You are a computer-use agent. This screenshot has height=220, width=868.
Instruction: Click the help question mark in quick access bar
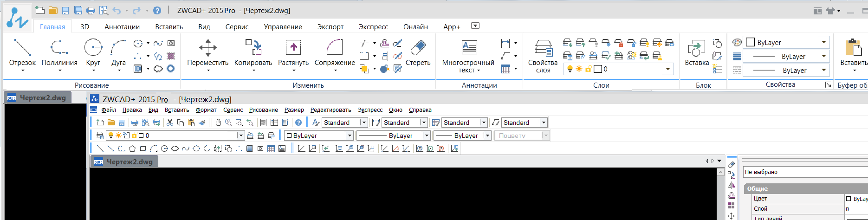(x=157, y=10)
